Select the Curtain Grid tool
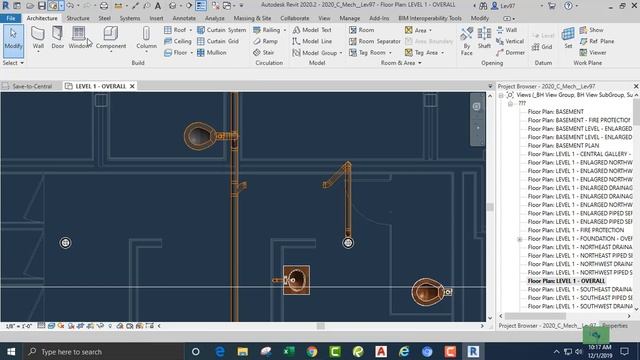Viewport: 640px width, 360px height. click(218, 41)
